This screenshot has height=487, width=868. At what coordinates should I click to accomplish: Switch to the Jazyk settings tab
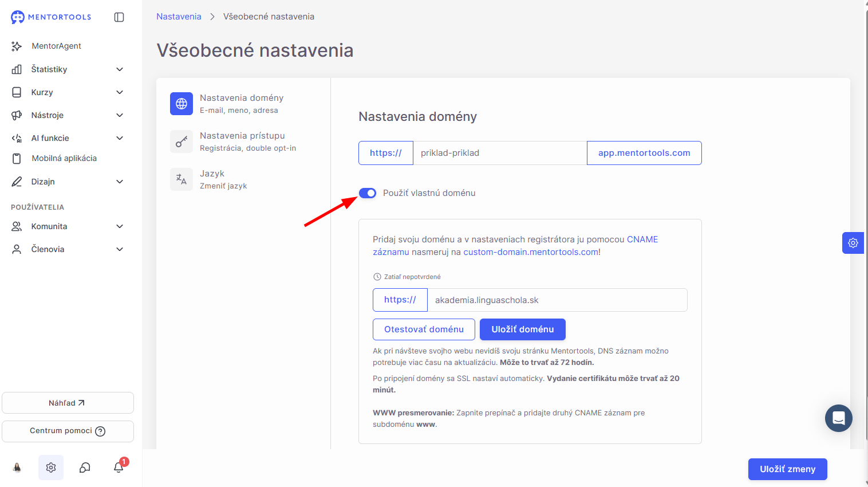[x=244, y=179]
